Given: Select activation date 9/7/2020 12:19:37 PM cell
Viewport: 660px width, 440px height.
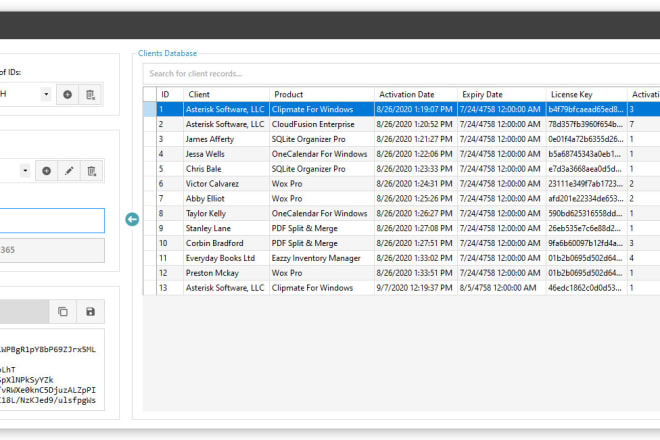Looking at the screenshot, I should click(416, 288).
